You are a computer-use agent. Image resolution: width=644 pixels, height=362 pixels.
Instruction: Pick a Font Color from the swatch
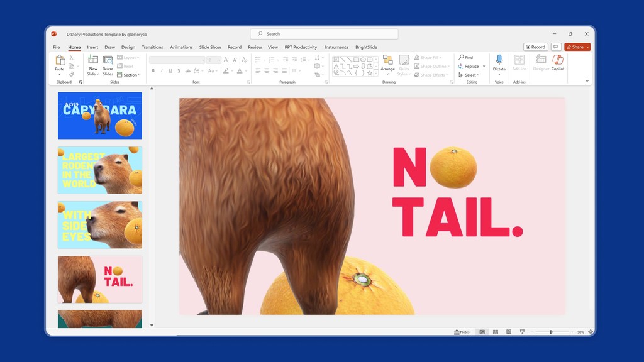(x=240, y=70)
